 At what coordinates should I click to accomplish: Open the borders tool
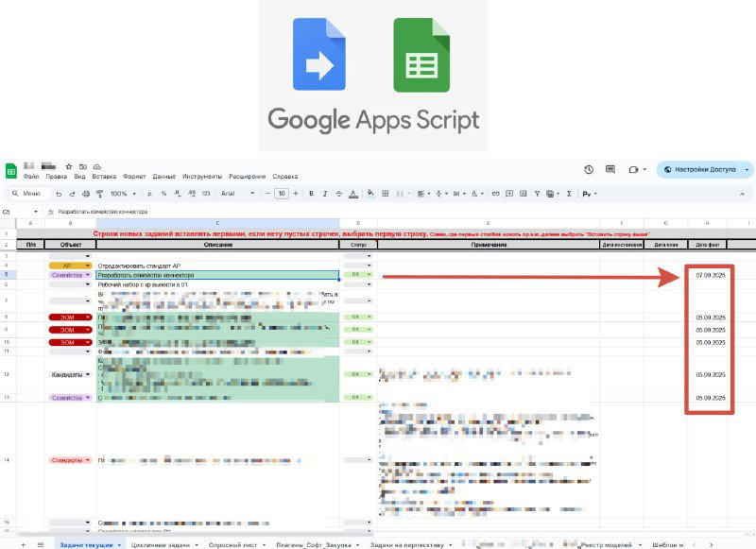click(386, 194)
